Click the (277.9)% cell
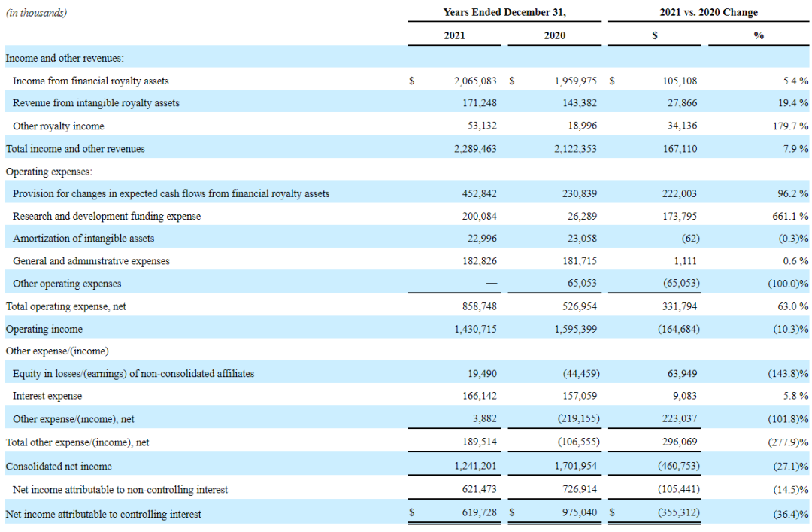812x532 pixels. 788,442
